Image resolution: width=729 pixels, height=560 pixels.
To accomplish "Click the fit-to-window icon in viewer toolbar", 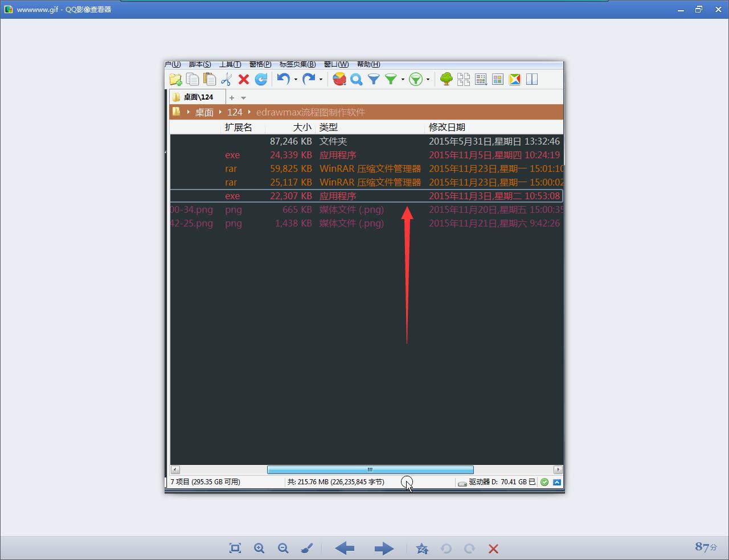I will click(x=235, y=548).
